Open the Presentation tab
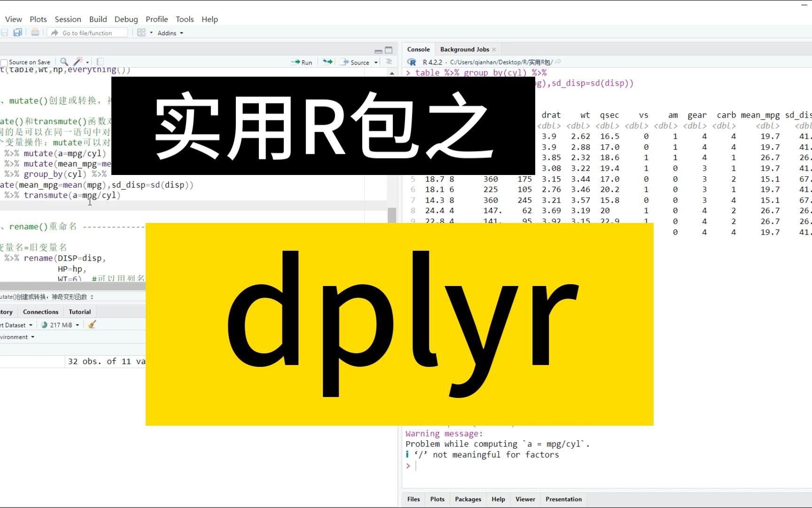Screen dimensions: 812x508 (x=563, y=499)
